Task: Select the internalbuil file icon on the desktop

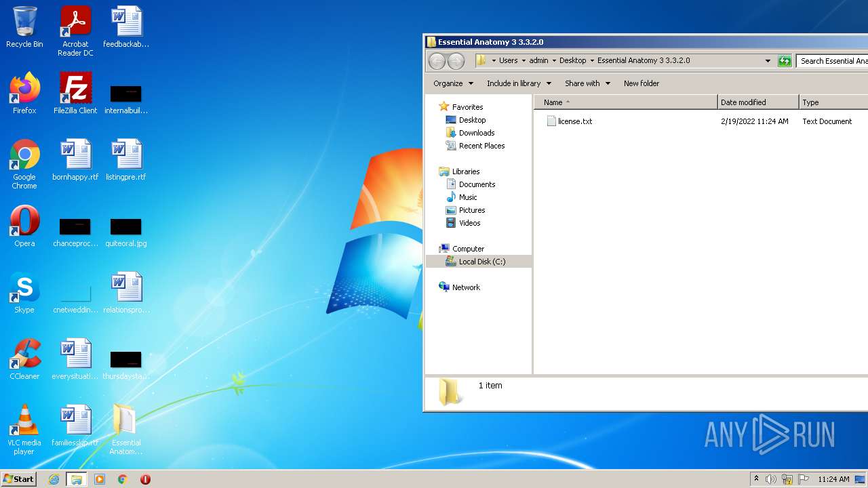Action: click(x=126, y=99)
